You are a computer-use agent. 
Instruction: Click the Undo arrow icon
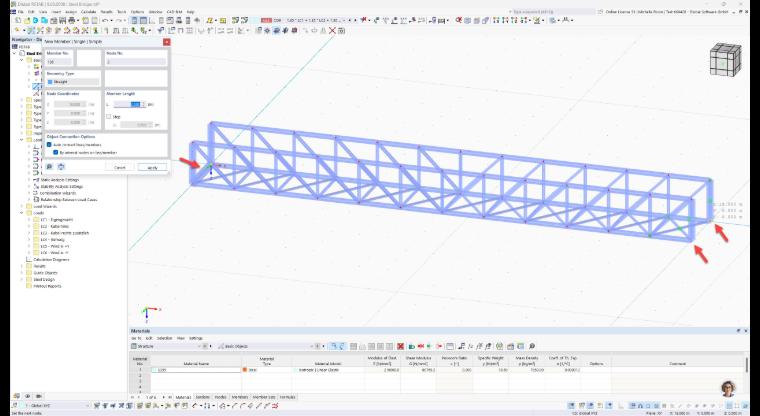coord(105,20)
